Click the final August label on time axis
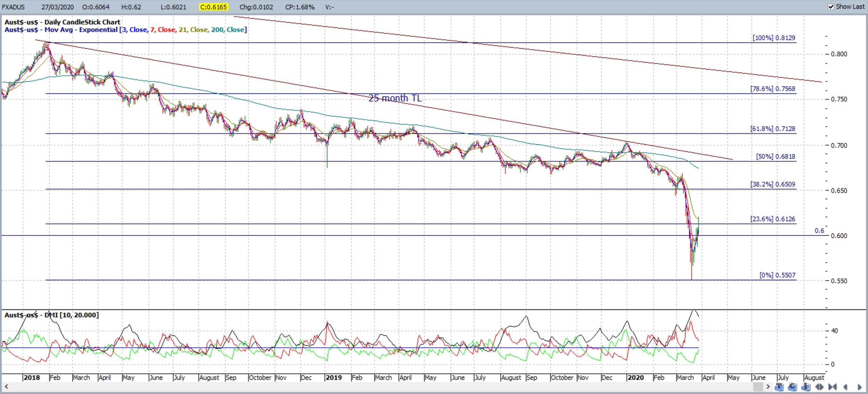Viewport: 868px width, 394px height. [x=814, y=378]
